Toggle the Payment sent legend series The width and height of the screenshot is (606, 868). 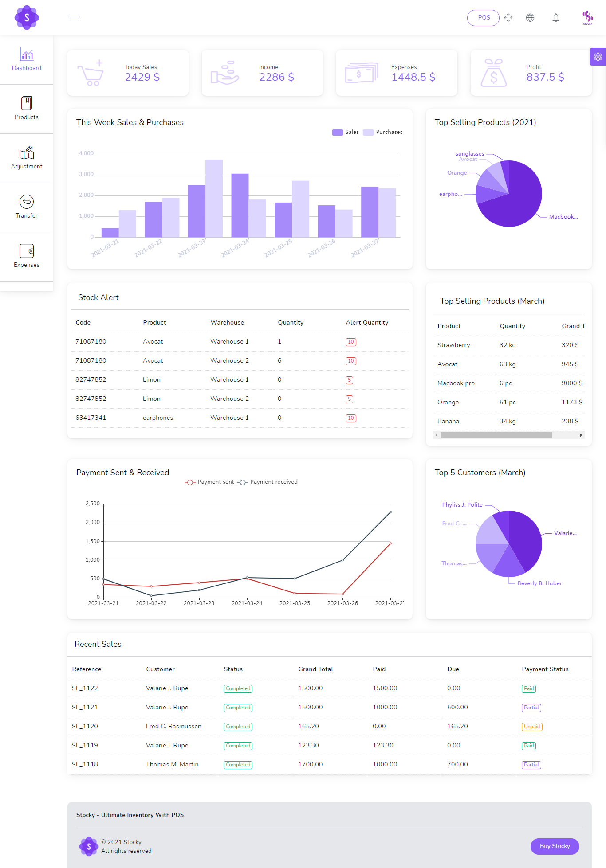tap(209, 482)
